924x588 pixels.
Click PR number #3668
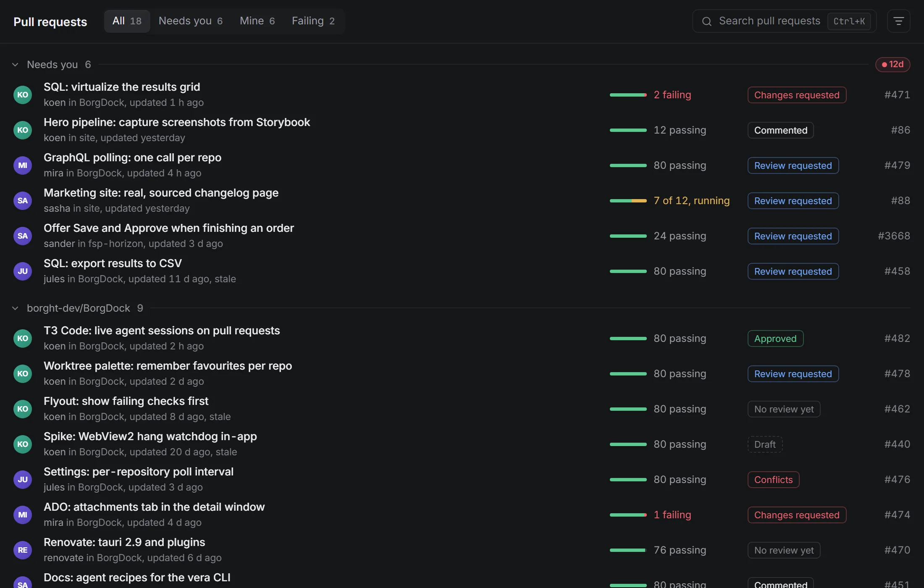coord(894,236)
